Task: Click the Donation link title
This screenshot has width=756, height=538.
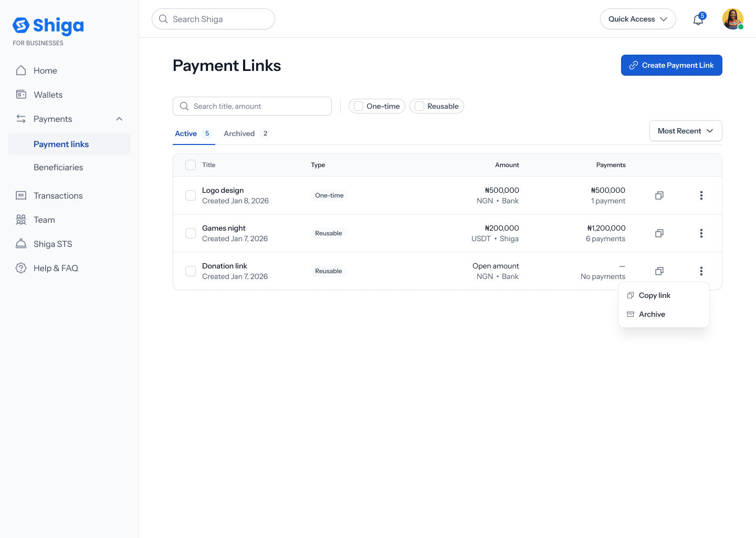Action: click(x=224, y=266)
